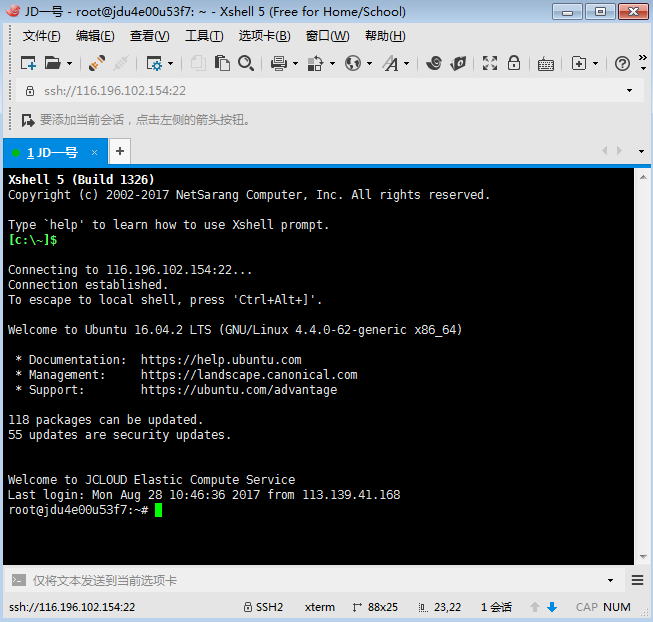Open the compose bar hamburger menu
Viewport: 653px width, 622px height.
coord(637,580)
